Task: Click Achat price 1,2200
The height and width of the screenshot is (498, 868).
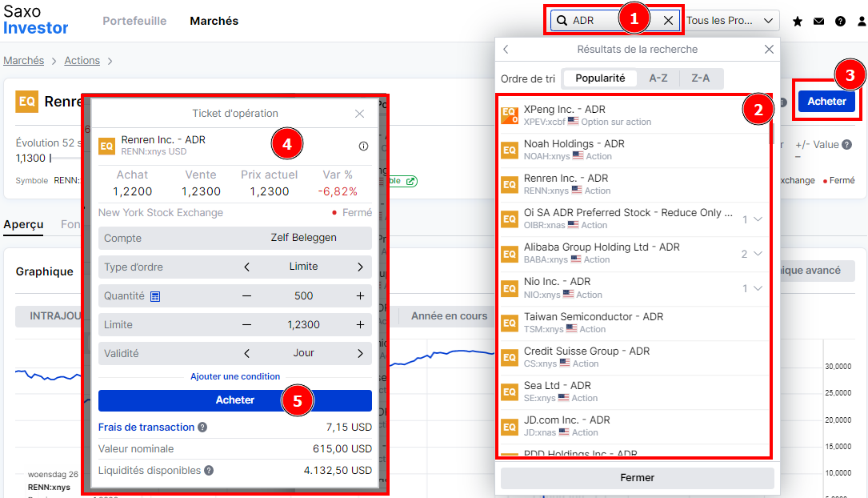Action: coord(132,191)
